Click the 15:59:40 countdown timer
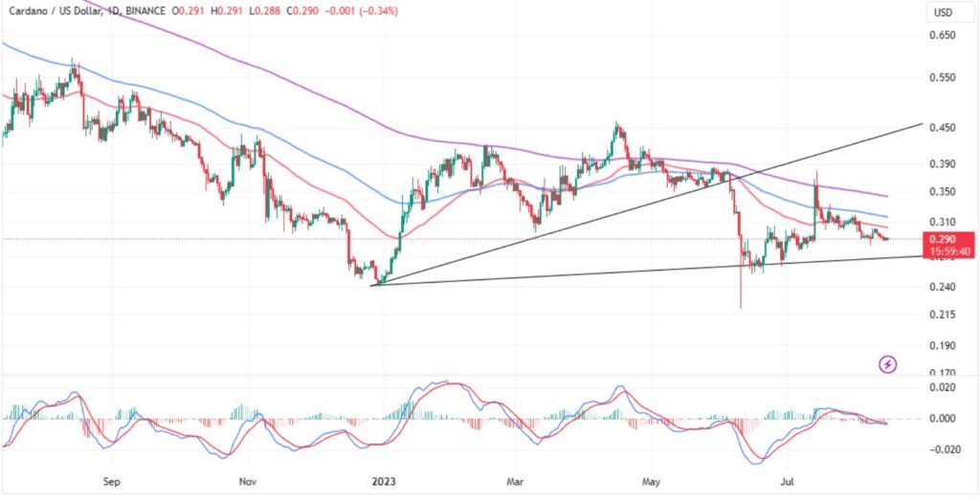Screen dimensions: 980x502 click(x=948, y=251)
